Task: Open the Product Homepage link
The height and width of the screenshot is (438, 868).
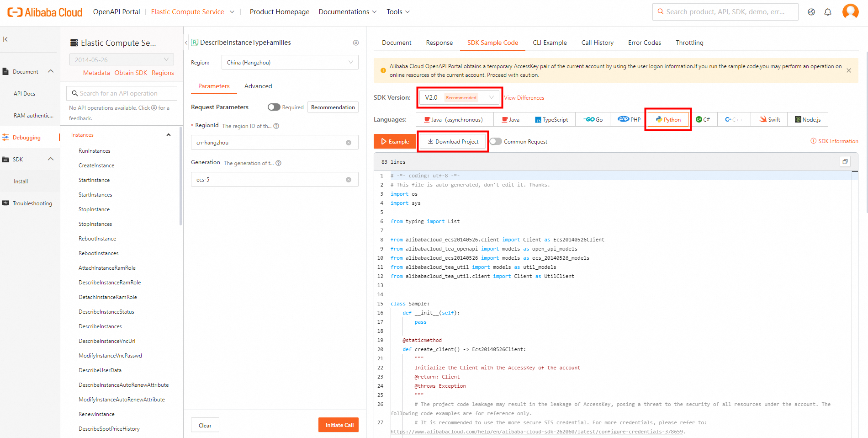Action: [x=280, y=12]
